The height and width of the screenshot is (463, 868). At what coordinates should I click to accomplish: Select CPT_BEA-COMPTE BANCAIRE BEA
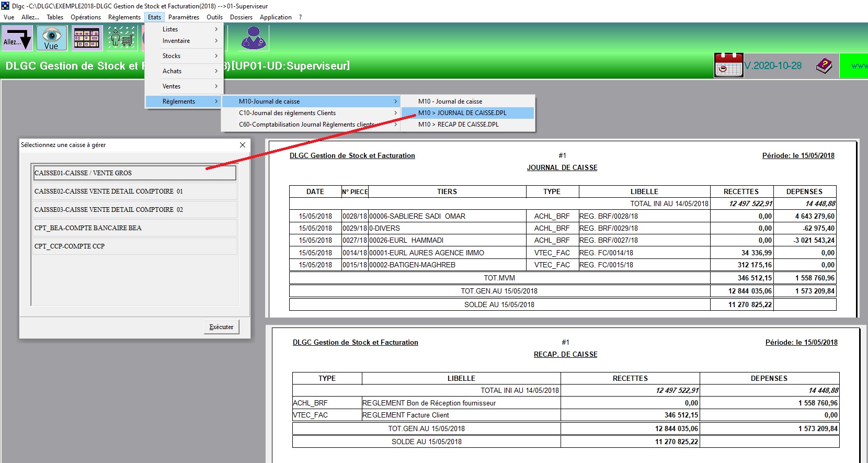[x=134, y=228]
